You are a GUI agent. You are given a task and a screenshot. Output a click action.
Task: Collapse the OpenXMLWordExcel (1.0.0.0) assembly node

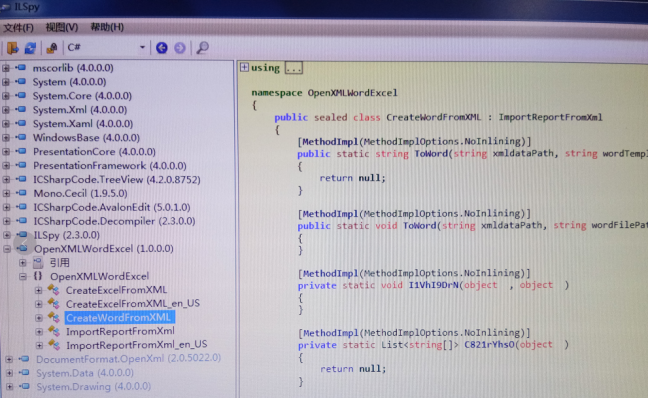7,249
